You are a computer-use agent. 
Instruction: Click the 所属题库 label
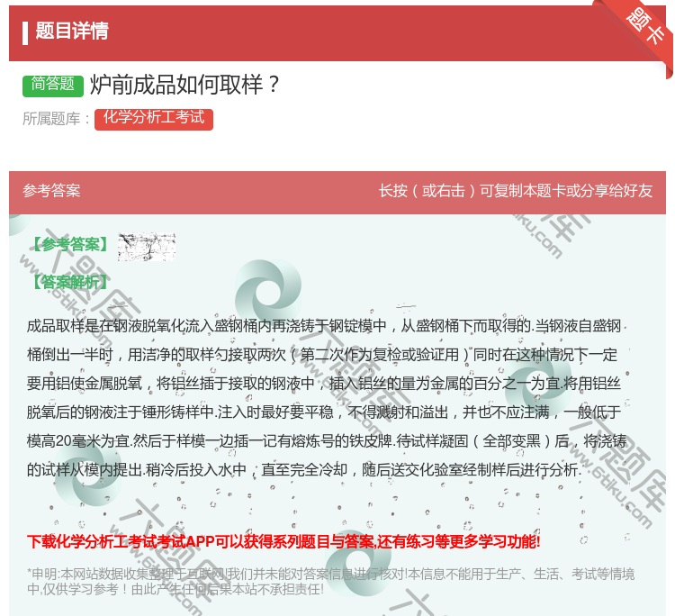tap(56, 119)
